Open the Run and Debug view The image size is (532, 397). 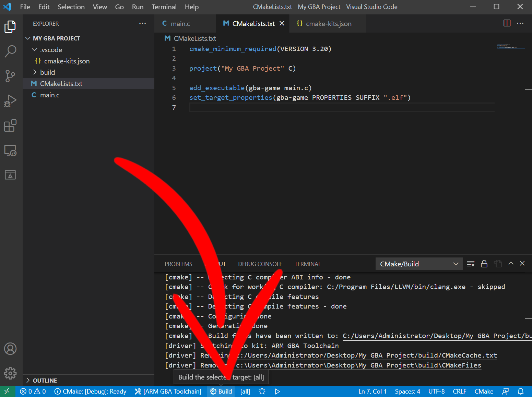pyautogui.click(x=10, y=100)
